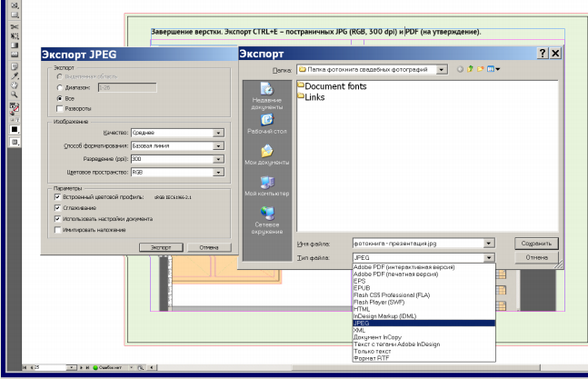Select the Free Transform tool
The height and width of the screenshot is (379, 588).
click(x=15, y=36)
